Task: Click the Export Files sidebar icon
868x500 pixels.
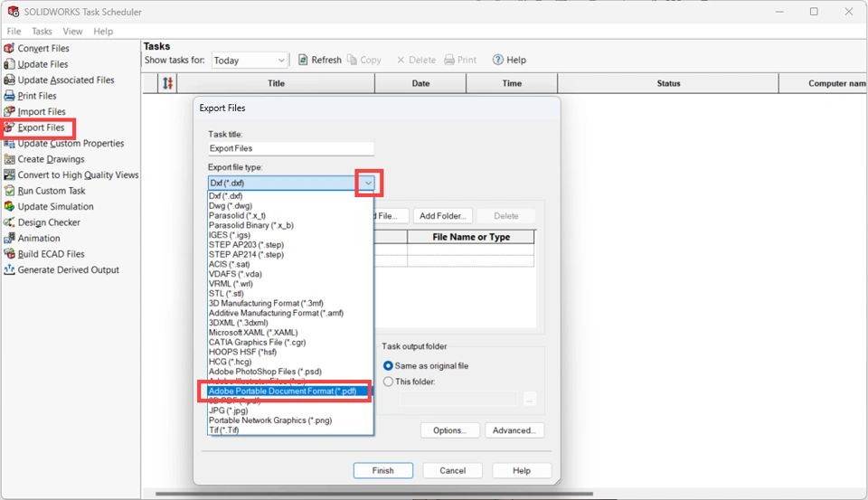Action: (x=9, y=127)
